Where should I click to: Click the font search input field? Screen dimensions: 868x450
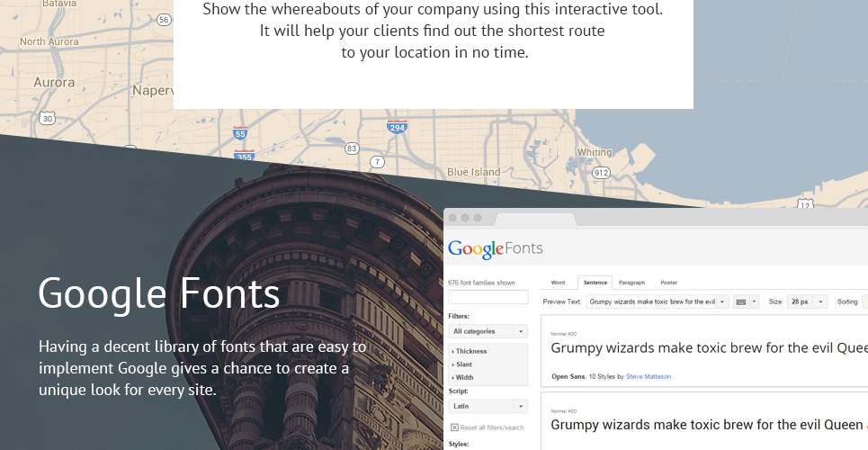tap(488, 297)
